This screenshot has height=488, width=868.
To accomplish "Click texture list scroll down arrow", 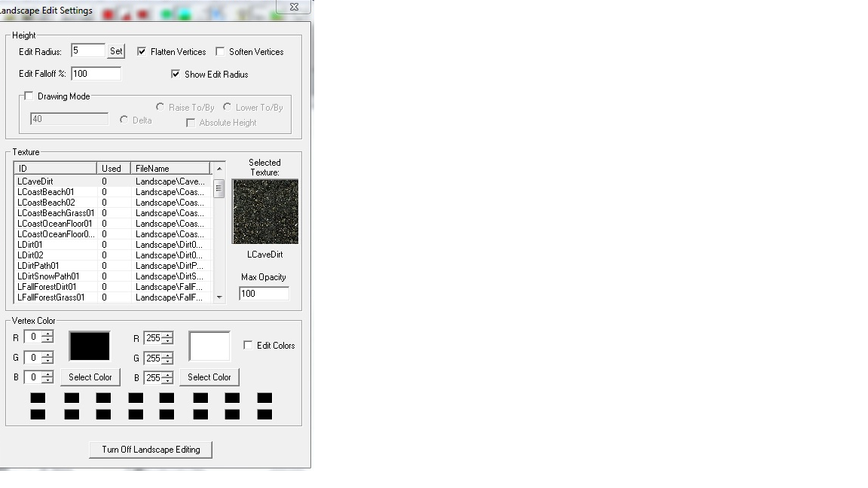I will 219,297.
